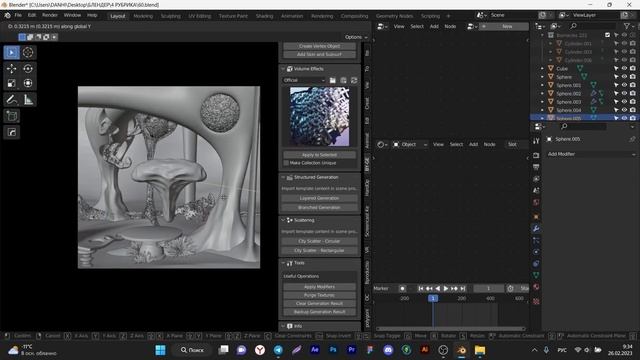Viewport: 640px width, 360px height.
Task: Open the Render menu
Action: coord(50,15)
